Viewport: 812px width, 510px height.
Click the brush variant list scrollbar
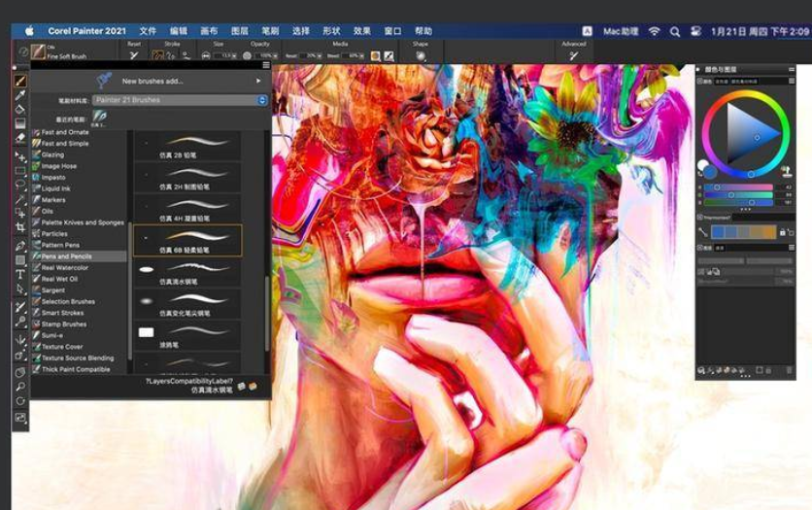(x=267, y=313)
